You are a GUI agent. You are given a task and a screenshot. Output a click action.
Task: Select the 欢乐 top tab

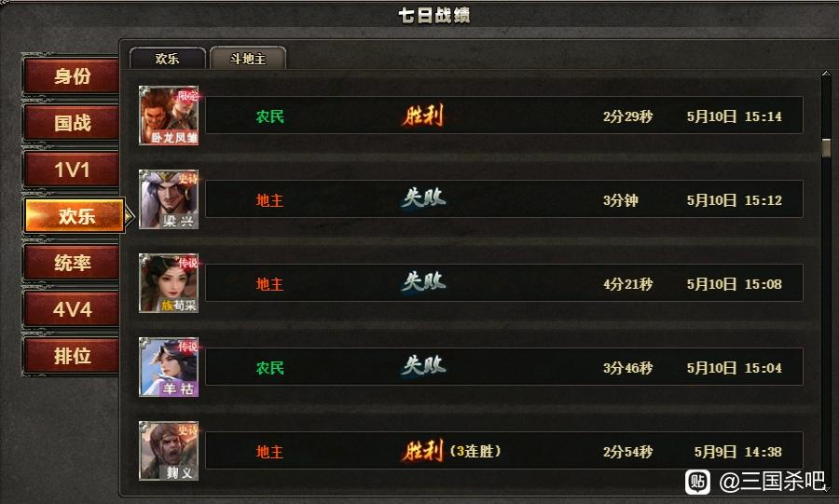pos(168,59)
